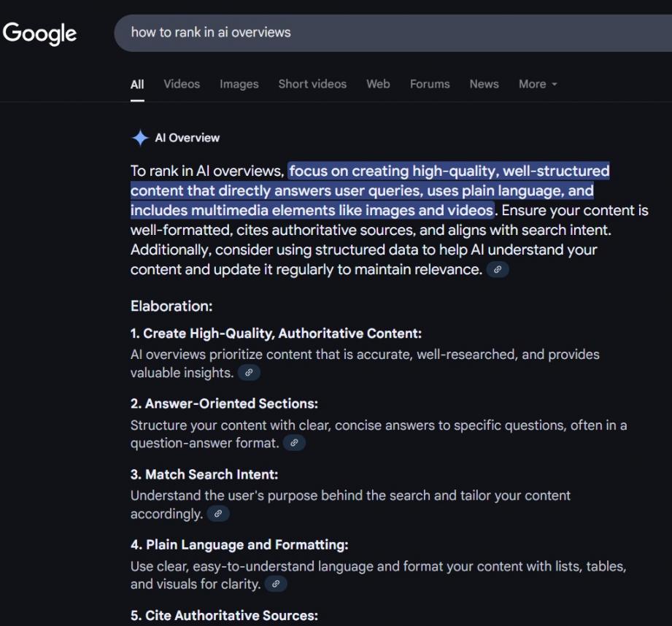Image resolution: width=672 pixels, height=626 pixels.
Task: Click the 'Cite Authoritative Sources' heading
Action: [x=224, y=615]
